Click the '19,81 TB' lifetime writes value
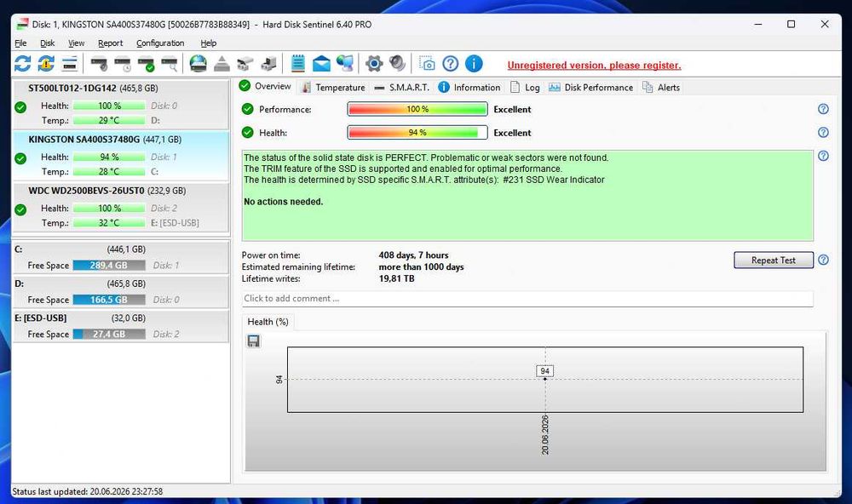Image resolution: width=852 pixels, height=504 pixels. click(396, 278)
